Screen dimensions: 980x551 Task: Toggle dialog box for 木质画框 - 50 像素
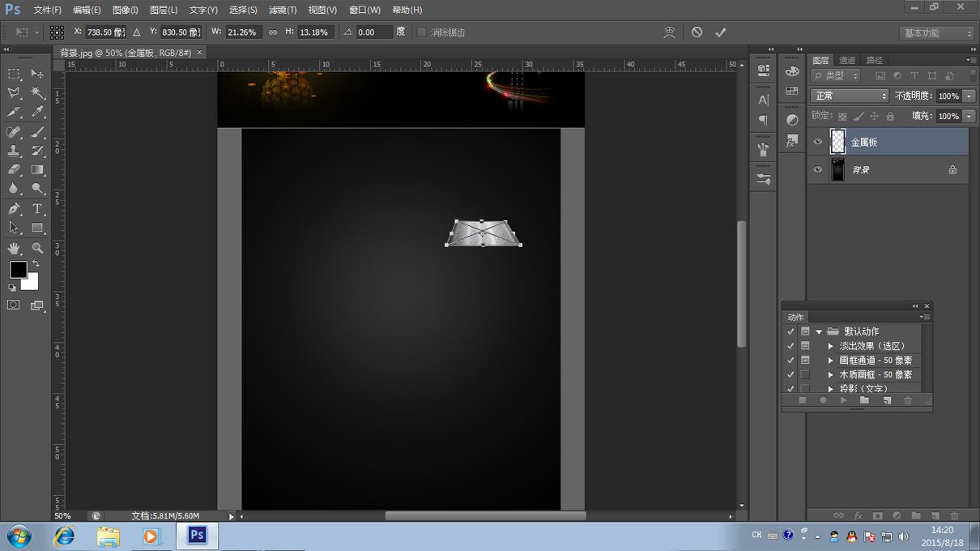click(x=805, y=375)
